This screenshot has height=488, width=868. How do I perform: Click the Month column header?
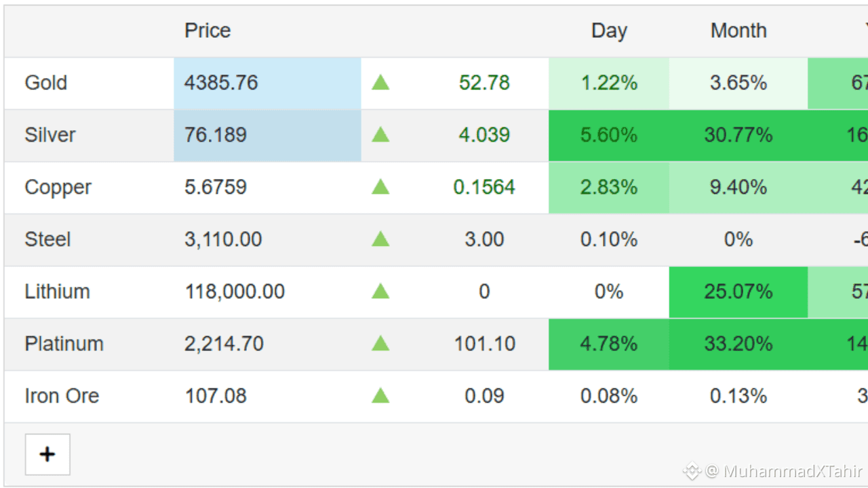coord(738,30)
